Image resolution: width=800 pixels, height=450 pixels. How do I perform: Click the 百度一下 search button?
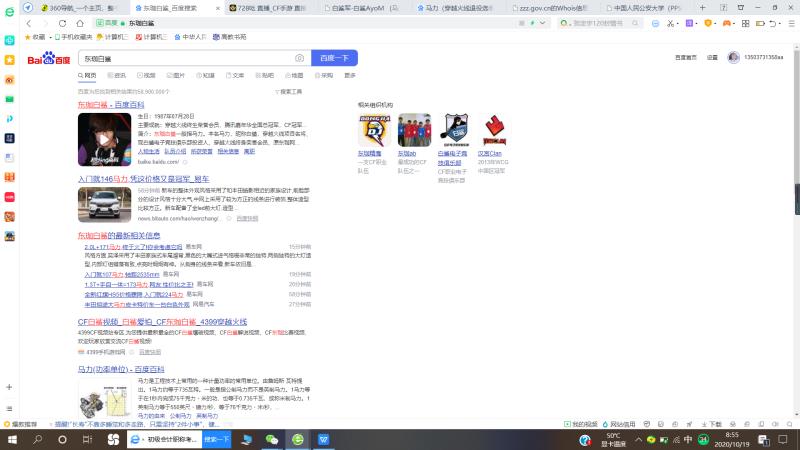334,58
